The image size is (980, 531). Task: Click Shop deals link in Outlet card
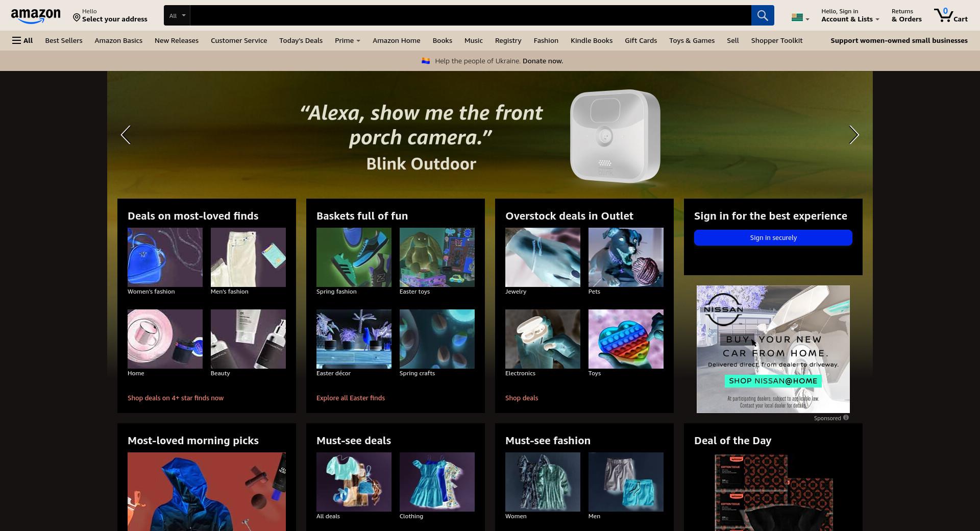point(522,398)
